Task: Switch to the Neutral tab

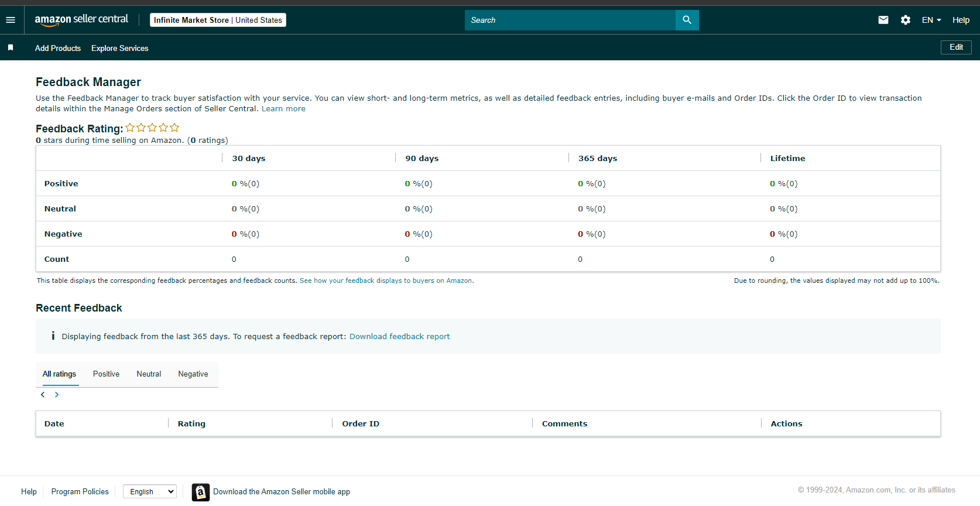Action: click(x=149, y=374)
